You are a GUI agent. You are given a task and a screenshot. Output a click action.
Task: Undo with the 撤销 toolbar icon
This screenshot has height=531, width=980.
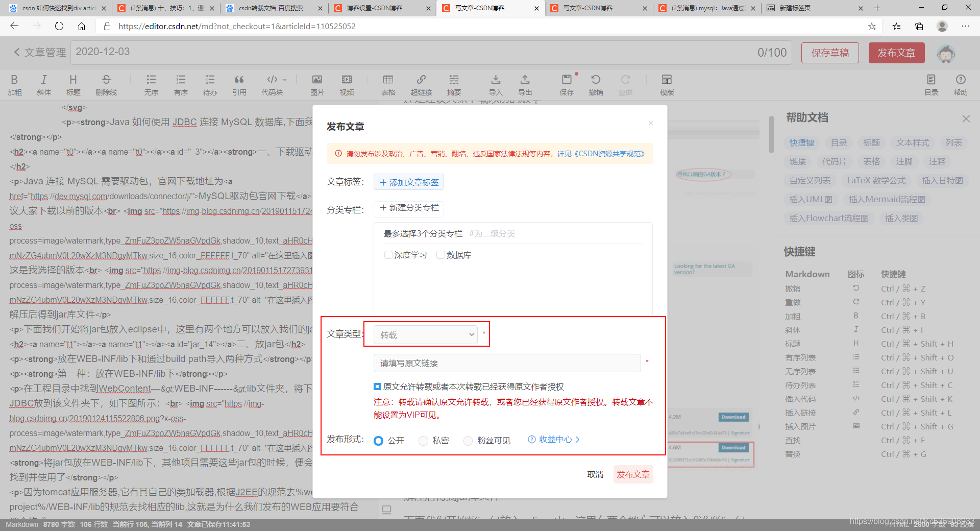click(596, 85)
